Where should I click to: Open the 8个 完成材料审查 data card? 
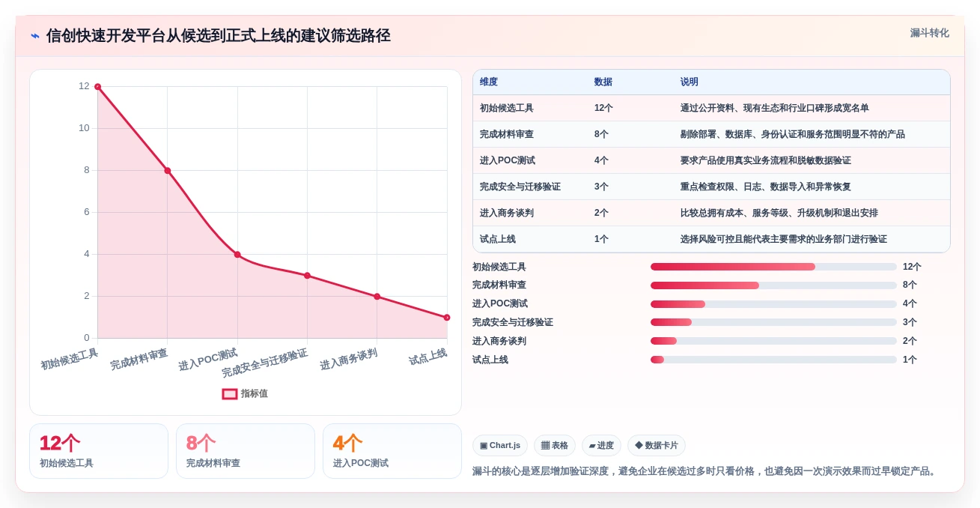246,451
